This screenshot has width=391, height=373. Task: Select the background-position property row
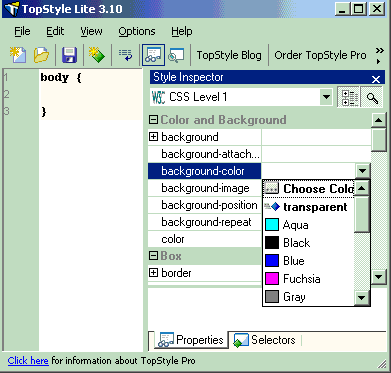(204, 205)
